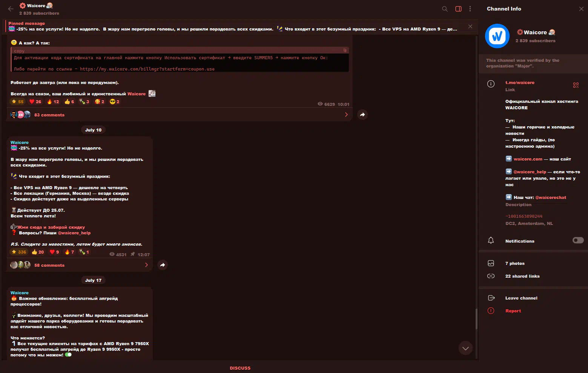Image resolution: width=588 pixels, height=373 pixels.
Task: Search in Waicore channel
Action: point(445,9)
